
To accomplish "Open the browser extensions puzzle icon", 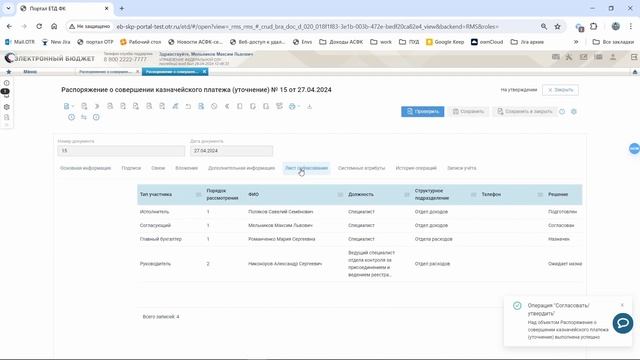I will pyautogui.click(x=594, y=27).
